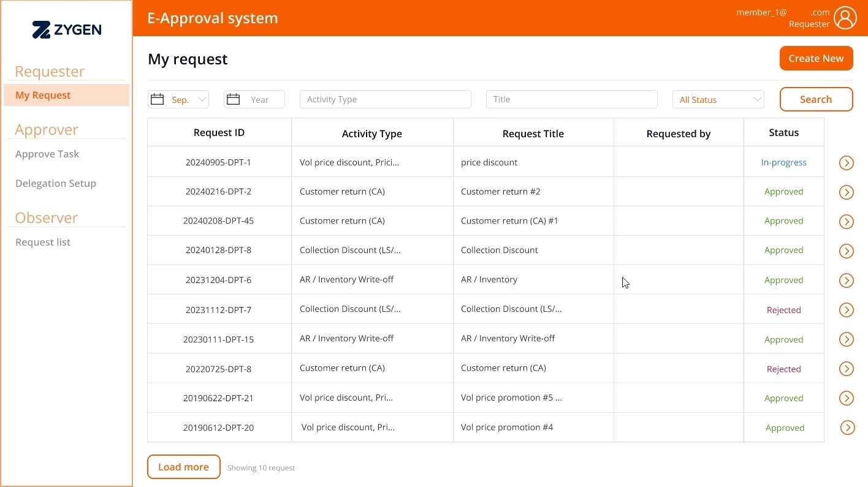The height and width of the screenshot is (487, 868).
Task: Open details arrow for request 20231112-DPT-7
Action: (846, 310)
